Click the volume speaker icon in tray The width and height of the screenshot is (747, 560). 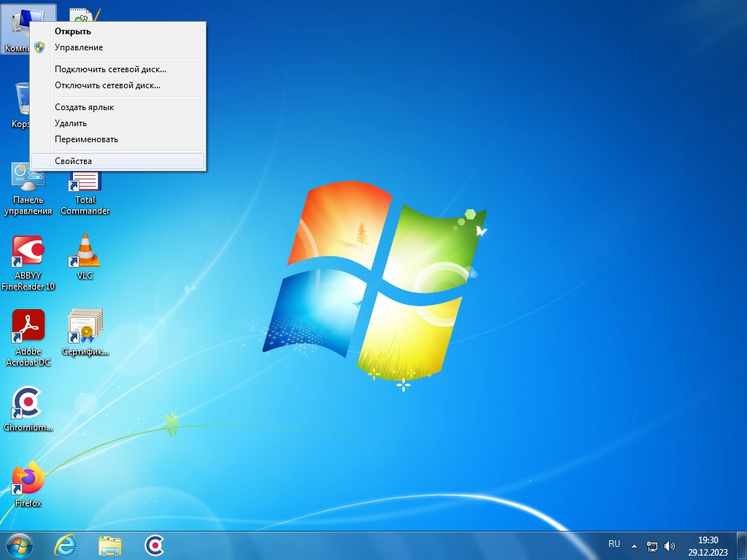[670, 545]
